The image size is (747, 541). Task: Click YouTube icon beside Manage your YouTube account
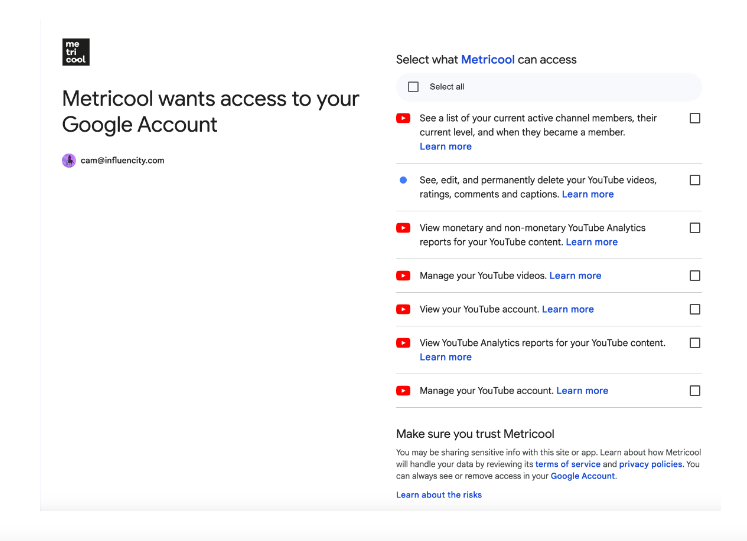[x=403, y=391]
